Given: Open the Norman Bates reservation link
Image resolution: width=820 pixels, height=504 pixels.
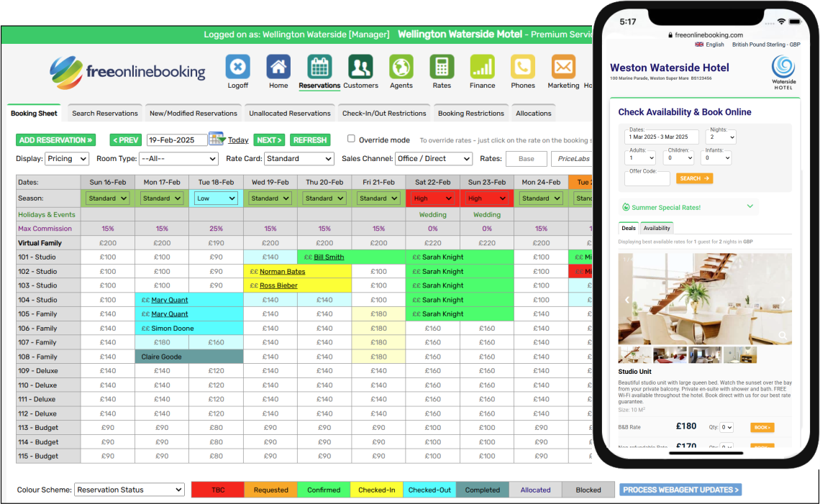Looking at the screenshot, I should [x=282, y=272].
